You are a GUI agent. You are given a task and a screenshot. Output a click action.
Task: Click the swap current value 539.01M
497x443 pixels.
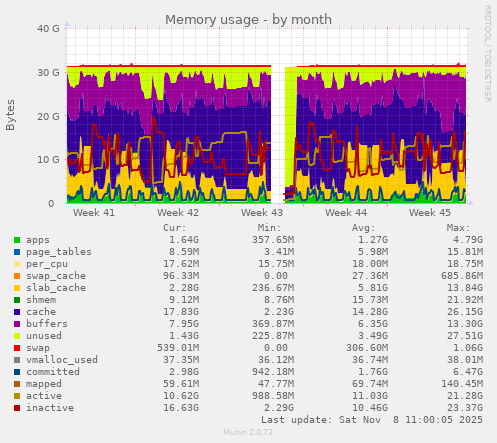[x=178, y=348]
